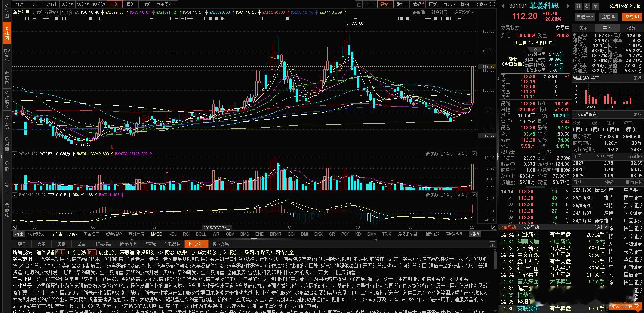Open the 自选一 watchlist dropdown

click(x=585, y=17)
